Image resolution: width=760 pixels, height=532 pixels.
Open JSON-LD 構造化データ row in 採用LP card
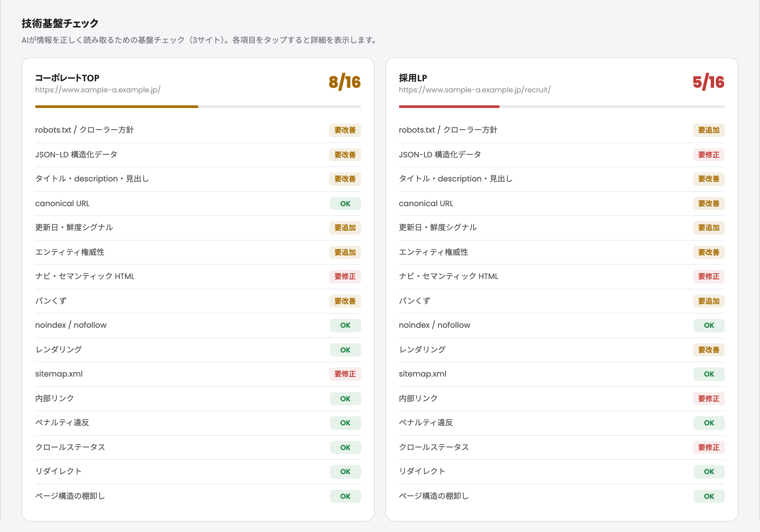(x=562, y=154)
